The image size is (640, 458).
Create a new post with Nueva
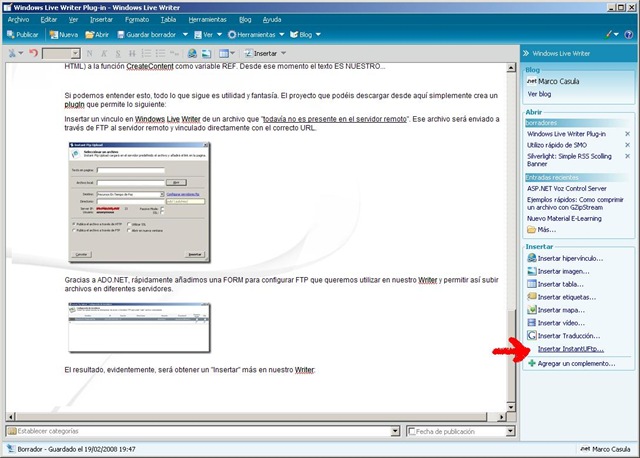[63, 35]
